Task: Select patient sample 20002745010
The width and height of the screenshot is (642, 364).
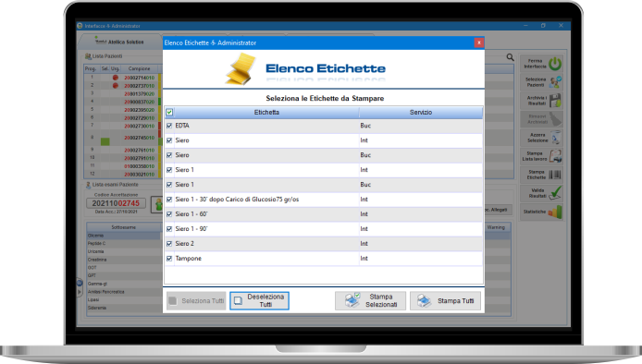Action: click(139, 138)
